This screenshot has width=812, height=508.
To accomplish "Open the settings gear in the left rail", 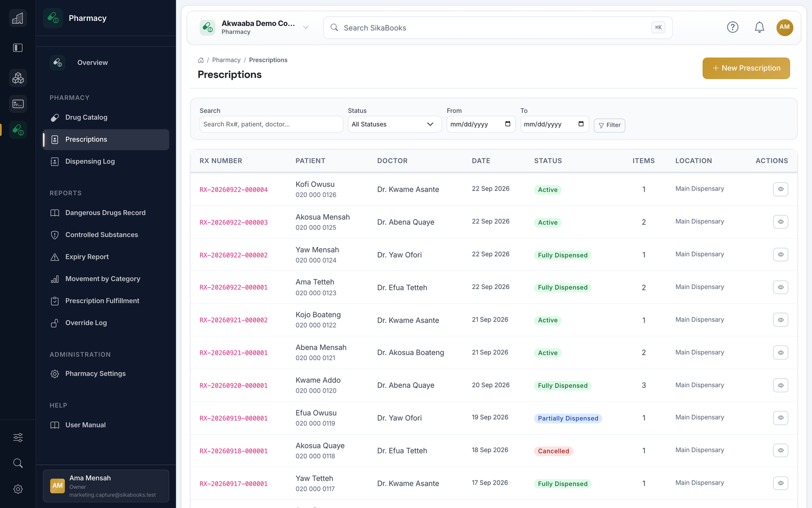I will click(x=18, y=489).
